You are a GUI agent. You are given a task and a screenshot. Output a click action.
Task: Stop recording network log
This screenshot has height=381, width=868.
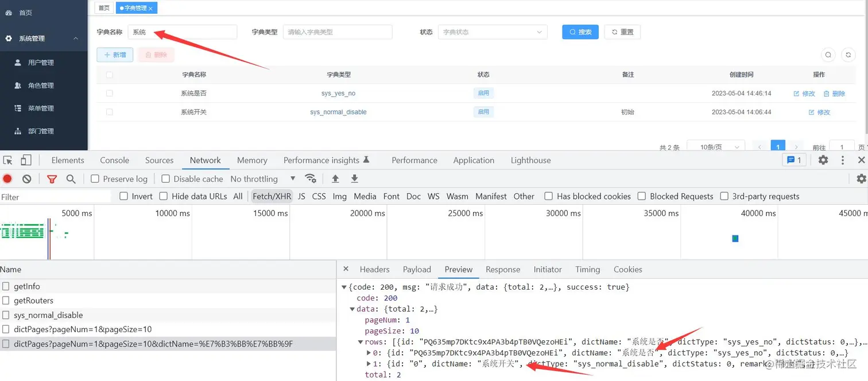tap(7, 179)
